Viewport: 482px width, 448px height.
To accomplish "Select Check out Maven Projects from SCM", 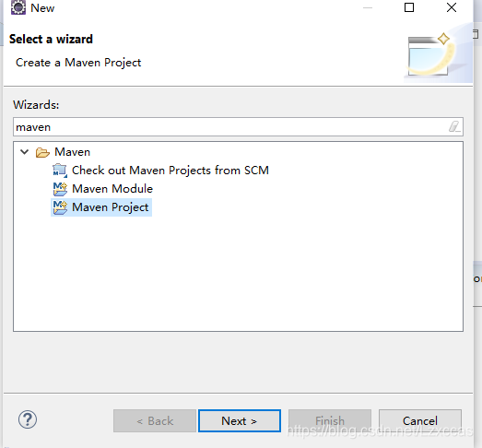I will (170, 171).
